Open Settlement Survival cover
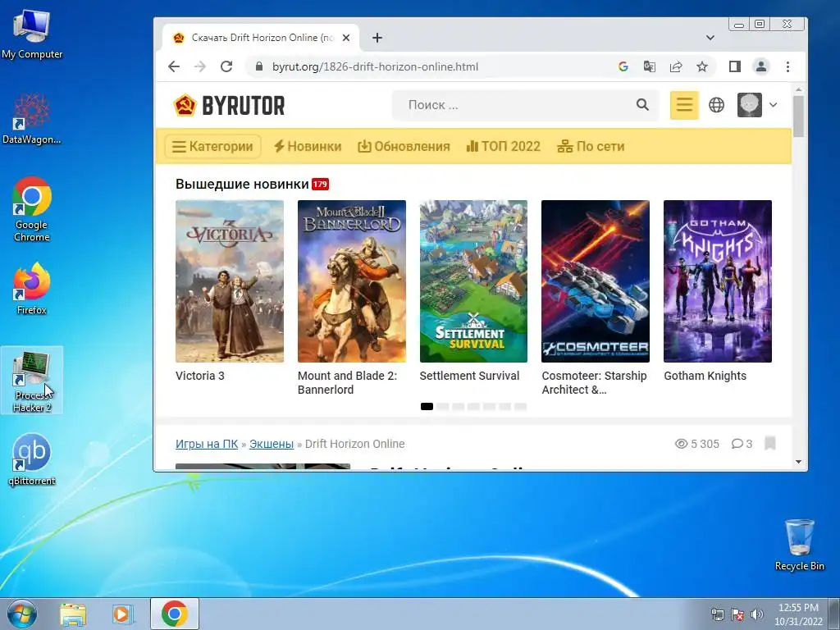The width and height of the screenshot is (840, 630). click(x=473, y=281)
